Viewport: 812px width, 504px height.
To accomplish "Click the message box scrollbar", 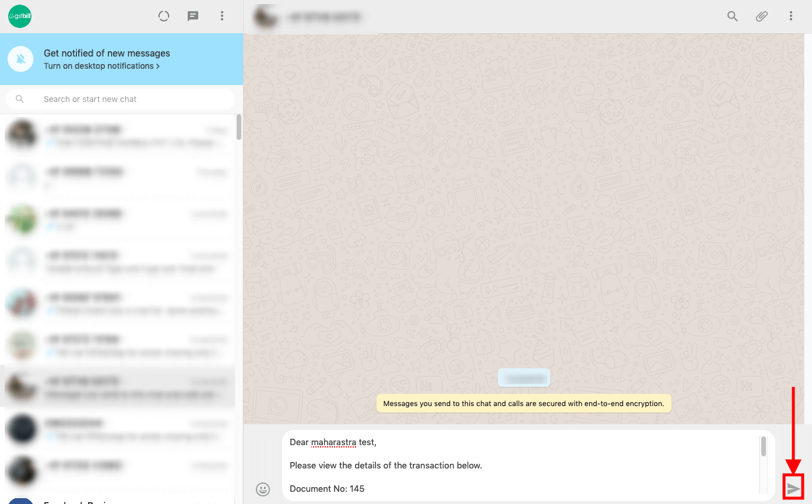I will [764, 446].
